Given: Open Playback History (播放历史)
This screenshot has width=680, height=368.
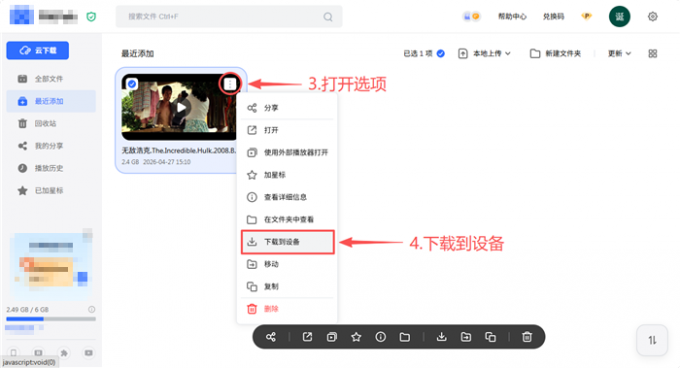Looking at the screenshot, I should point(51,168).
